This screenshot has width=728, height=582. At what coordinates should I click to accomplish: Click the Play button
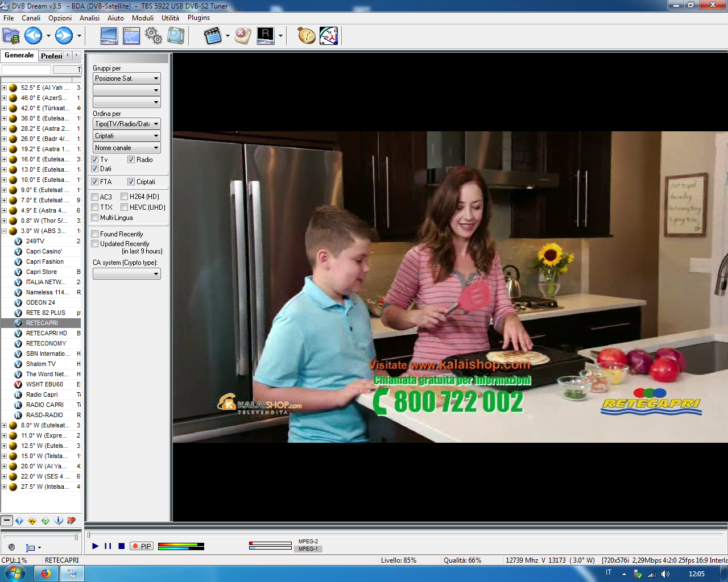point(95,546)
